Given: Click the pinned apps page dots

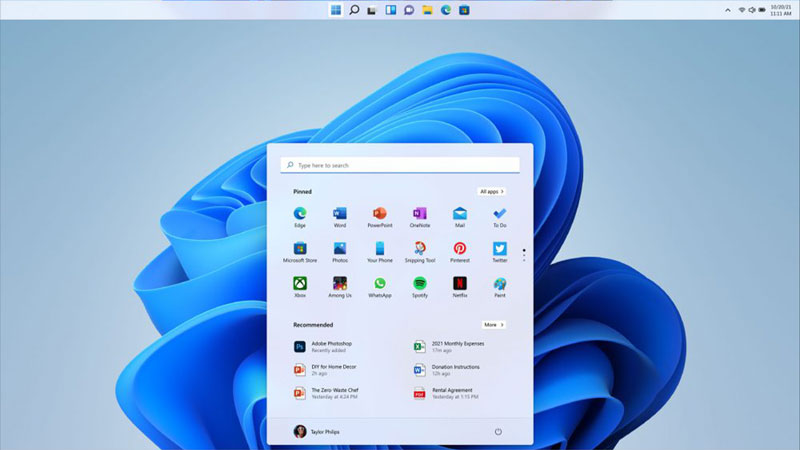Looking at the screenshot, I should [524, 256].
